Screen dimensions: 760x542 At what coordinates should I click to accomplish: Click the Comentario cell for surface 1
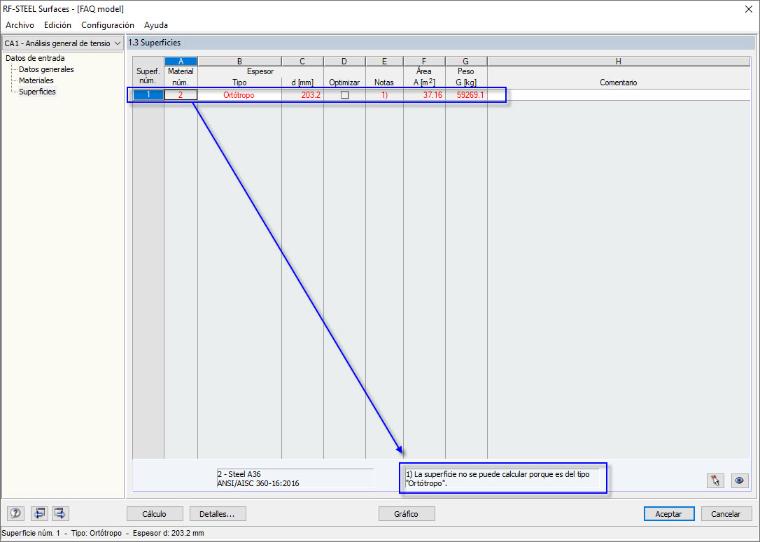point(618,95)
